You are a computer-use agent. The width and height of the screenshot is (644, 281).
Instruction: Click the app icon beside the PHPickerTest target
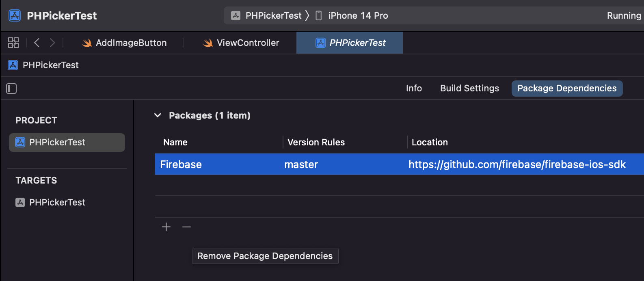(x=20, y=202)
